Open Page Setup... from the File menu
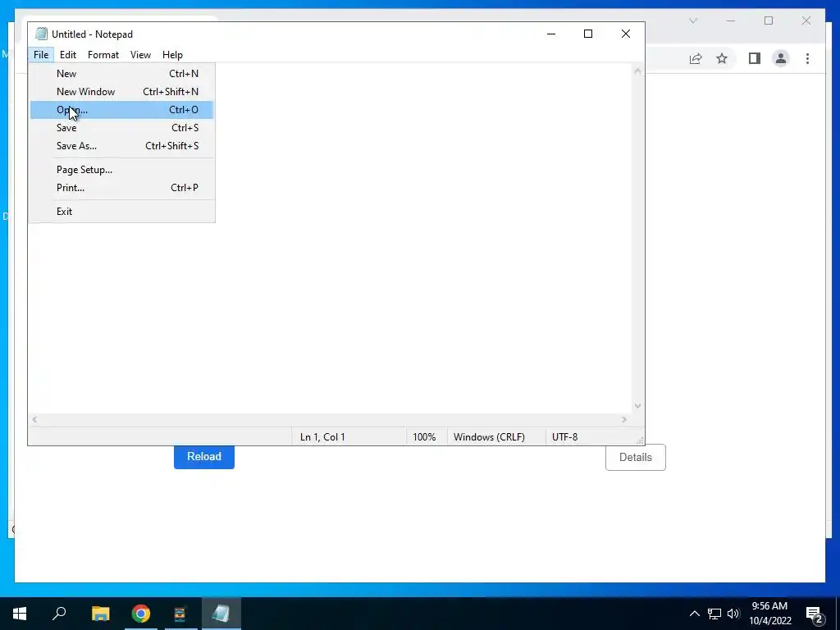Image resolution: width=840 pixels, height=630 pixels. (x=121, y=170)
